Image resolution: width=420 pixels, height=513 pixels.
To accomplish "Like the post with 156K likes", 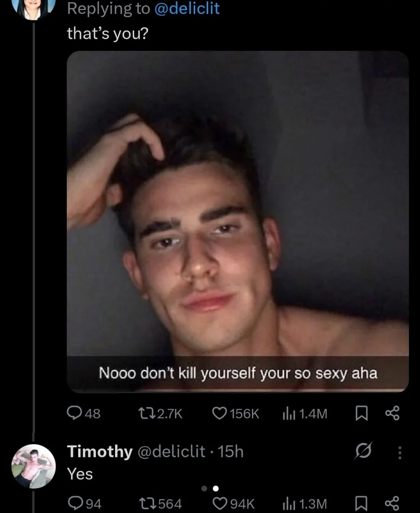I will [x=235, y=414].
